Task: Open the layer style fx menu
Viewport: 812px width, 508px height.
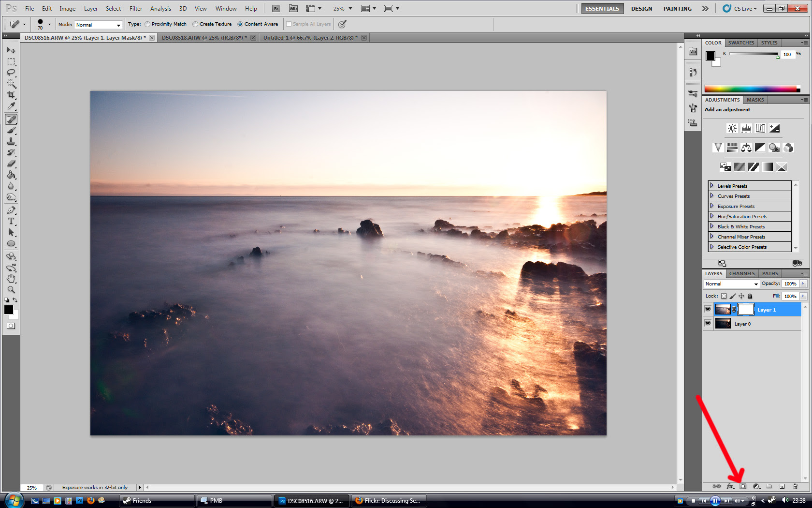Action: pos(730,486)
